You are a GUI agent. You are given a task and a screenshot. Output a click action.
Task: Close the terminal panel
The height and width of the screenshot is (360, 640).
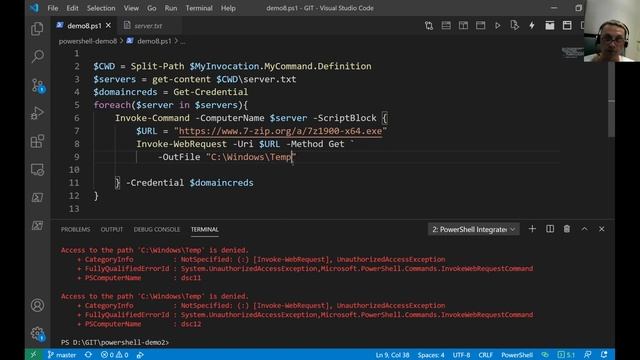click(x=602, y=229)
